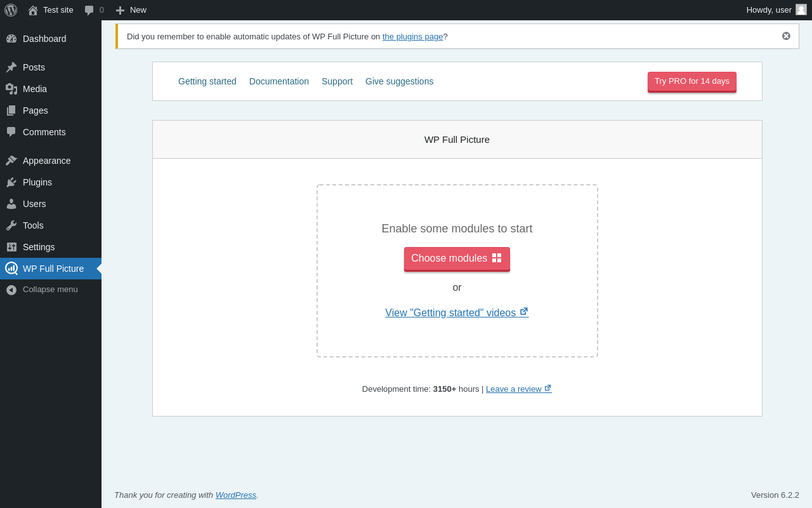Screen dimensions: 812x508
Task: Click the 3150+ development hours text
Action: click(x=445, y=389)
